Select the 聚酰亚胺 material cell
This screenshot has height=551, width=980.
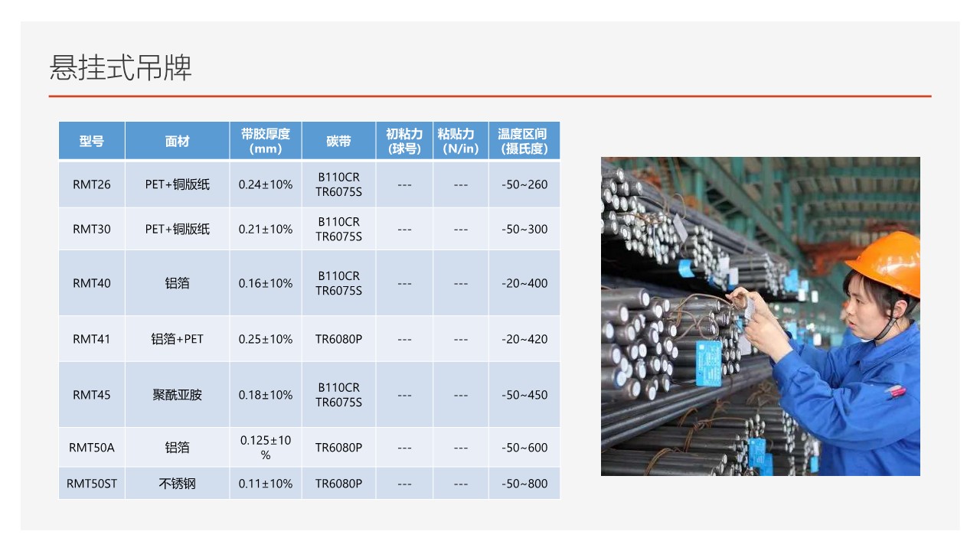pyautogui.click(x=177, y=395)
